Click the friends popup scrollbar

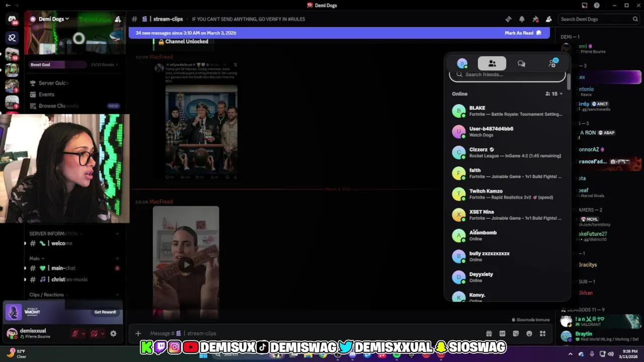coord(569,83)
